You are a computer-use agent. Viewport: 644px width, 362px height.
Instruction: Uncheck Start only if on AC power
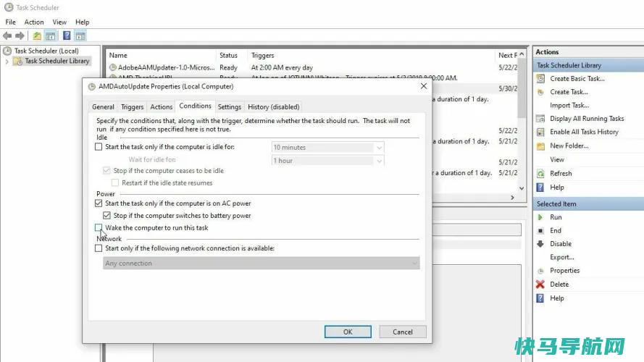(x=99, y=203)
